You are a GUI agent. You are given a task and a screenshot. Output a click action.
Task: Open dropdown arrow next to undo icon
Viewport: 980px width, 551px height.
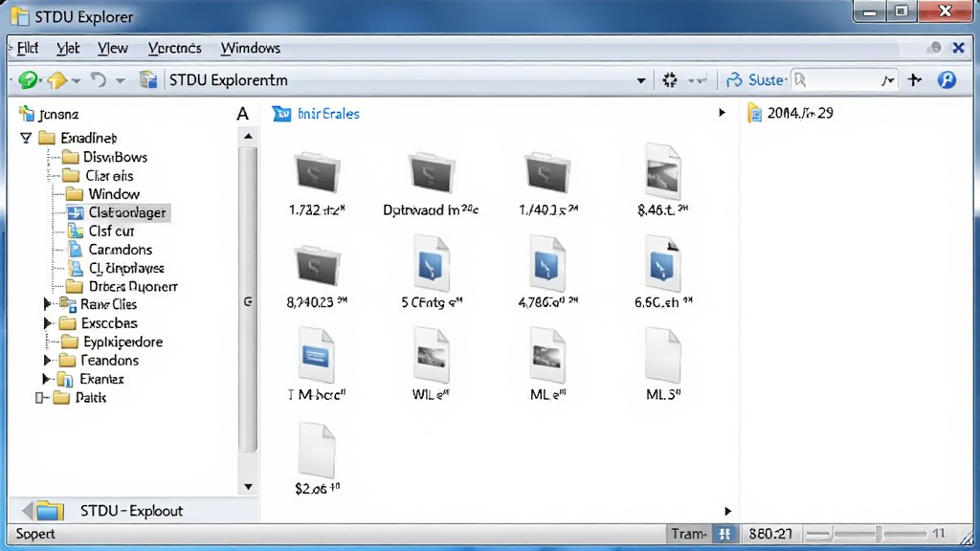[120, 80]
